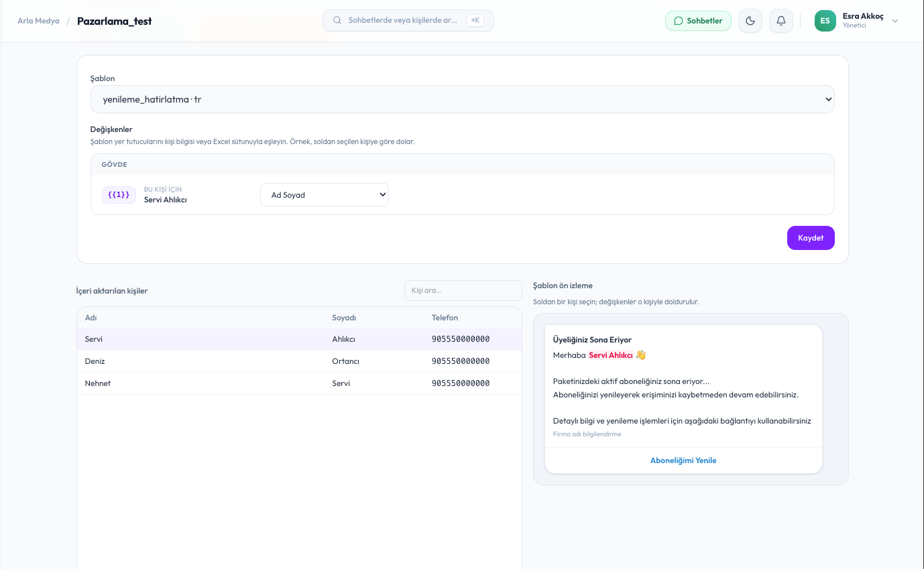Click Aboneliğimi Yenile in the preview
This screenshot has width=924, height=569.
[x=683, y=460]
